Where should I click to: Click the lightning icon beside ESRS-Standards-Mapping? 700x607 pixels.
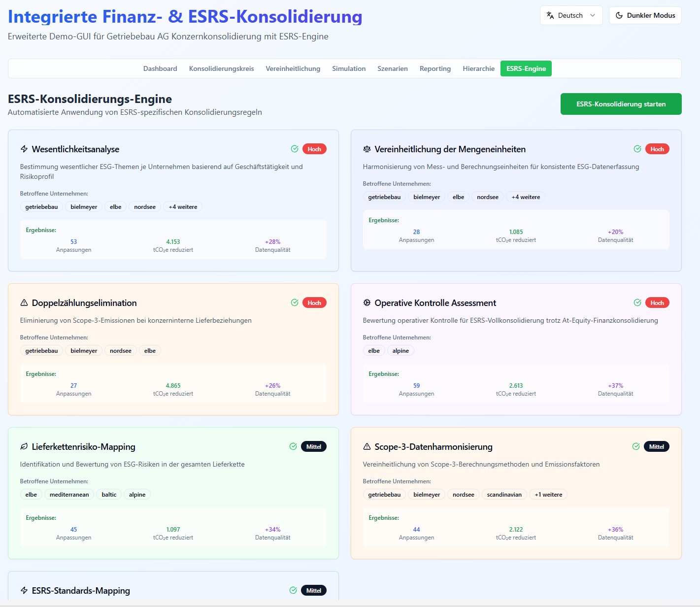click(24, 591)
